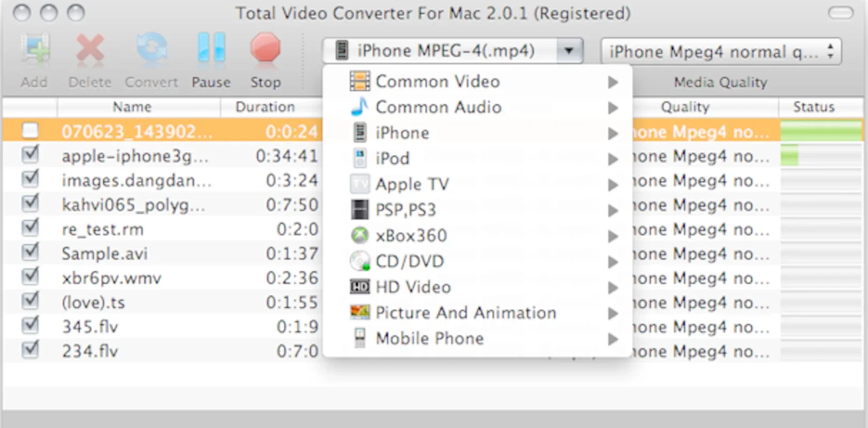Screen dimensions: 868x428
Task: Choose Picture And Animation menu entry
Action: point(478,312)
